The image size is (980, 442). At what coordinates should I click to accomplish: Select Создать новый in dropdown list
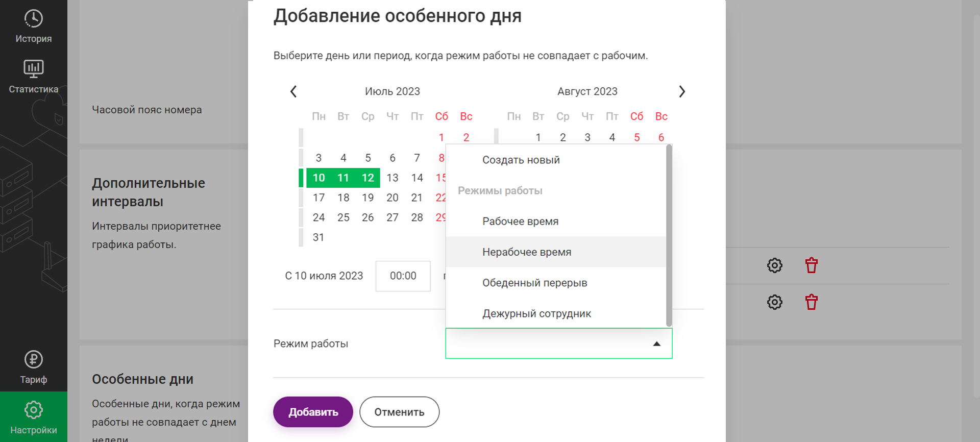click(x=521, y=160)
